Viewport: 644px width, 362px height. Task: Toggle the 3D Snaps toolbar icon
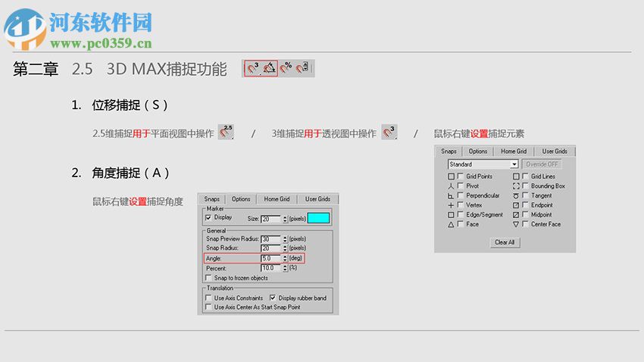(253, 68)
